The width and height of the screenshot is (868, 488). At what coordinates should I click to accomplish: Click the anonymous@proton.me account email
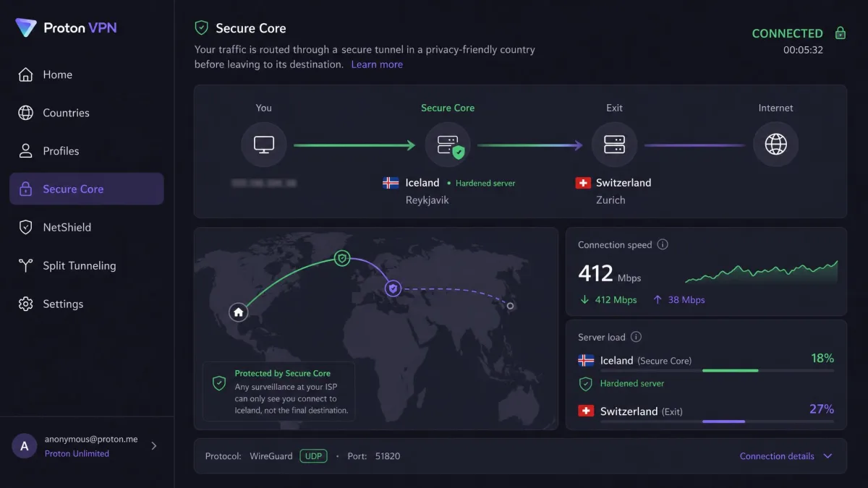pyautogui.click(x=91, y=439)
